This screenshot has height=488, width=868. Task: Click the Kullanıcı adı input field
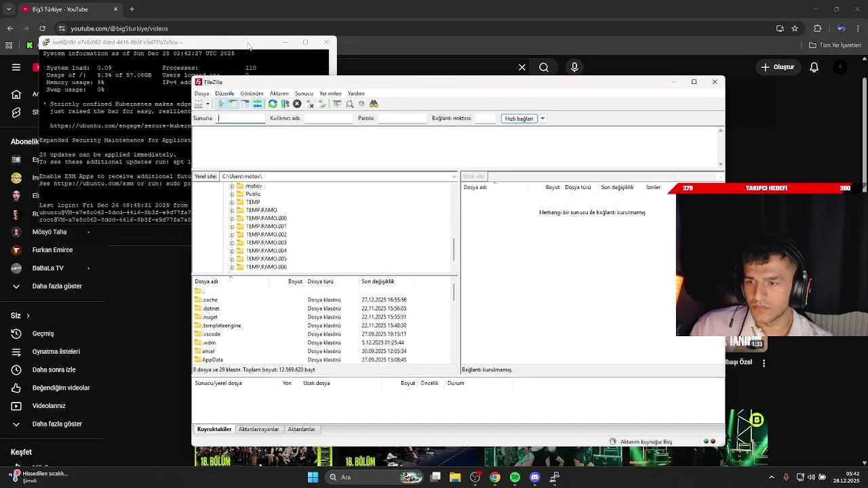point(329,118)
